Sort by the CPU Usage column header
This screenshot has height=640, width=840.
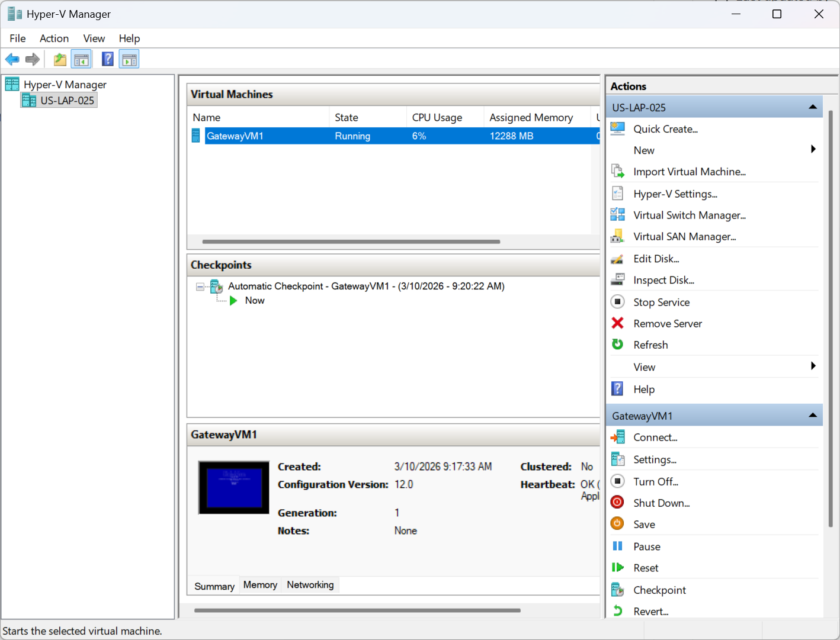click(x=445, y=117)
